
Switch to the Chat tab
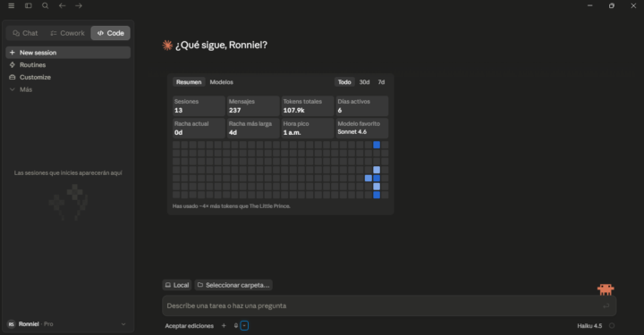(25, 33)
